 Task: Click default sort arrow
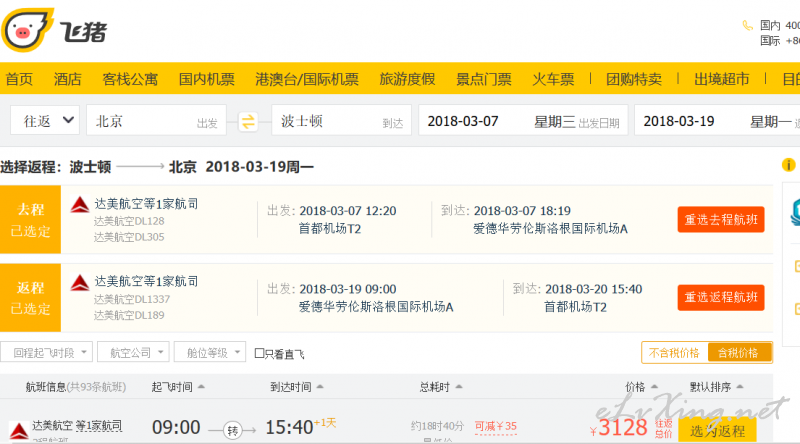pos(740,387)
